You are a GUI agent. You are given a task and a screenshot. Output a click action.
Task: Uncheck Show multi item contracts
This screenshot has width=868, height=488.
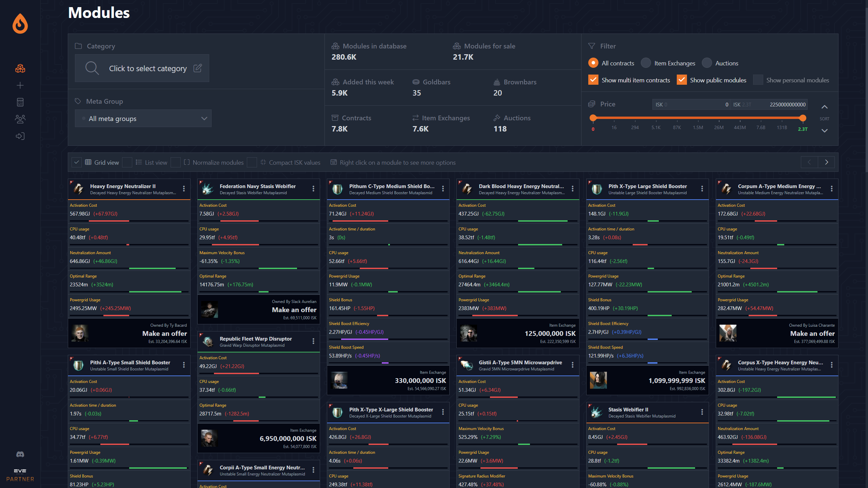(x=593, y=80)
